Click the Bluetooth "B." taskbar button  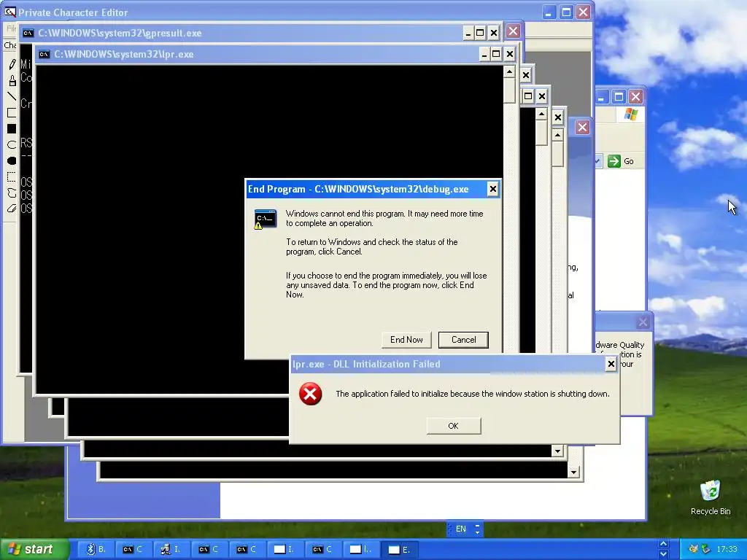click(x=96, y=550)
